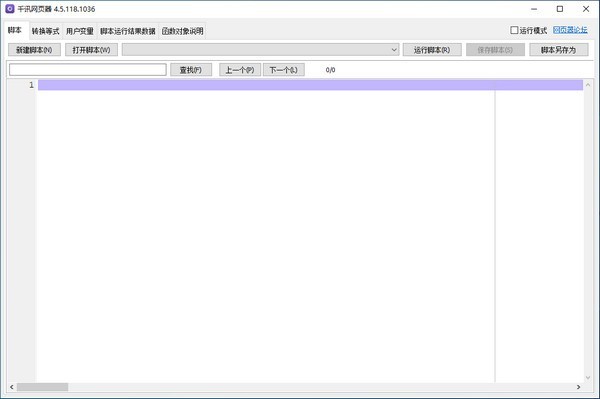Click the 上一个(P) button
The height and width of the screenshot is (399, 600).
click(240, 70)
